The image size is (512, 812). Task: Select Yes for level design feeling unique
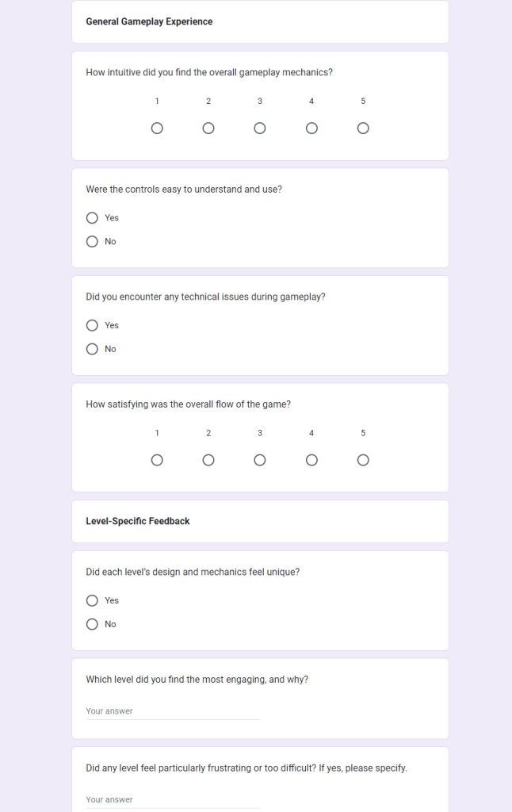click(92, 600)
